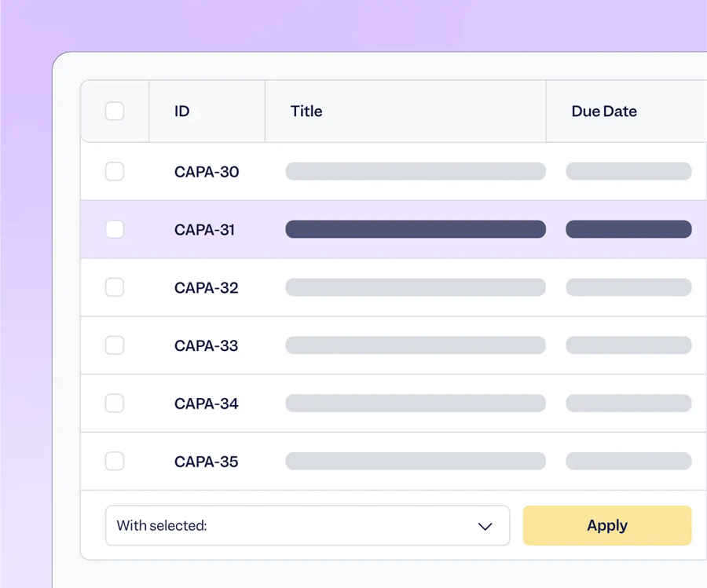
Task: Click the due date cell of CAPA-31
Action: [x=628, y=229]
